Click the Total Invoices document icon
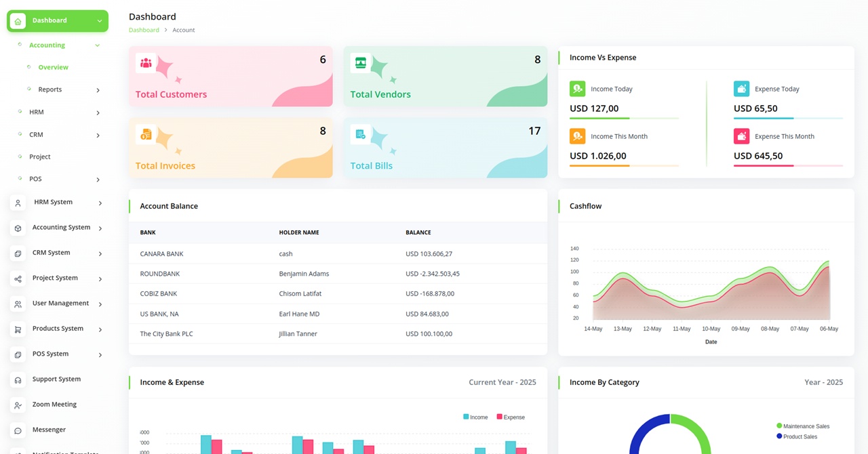This screenshot has height=454, width=868. (146, 134)
